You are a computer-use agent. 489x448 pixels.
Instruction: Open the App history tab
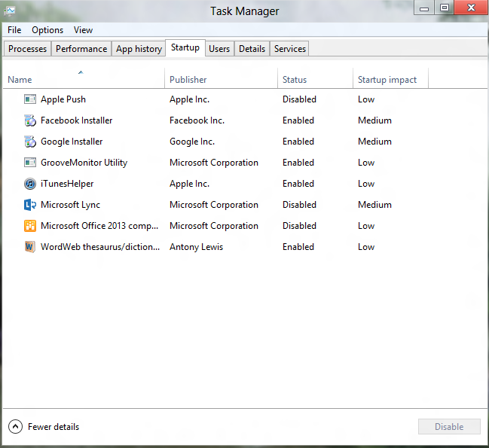pos(139,49)
